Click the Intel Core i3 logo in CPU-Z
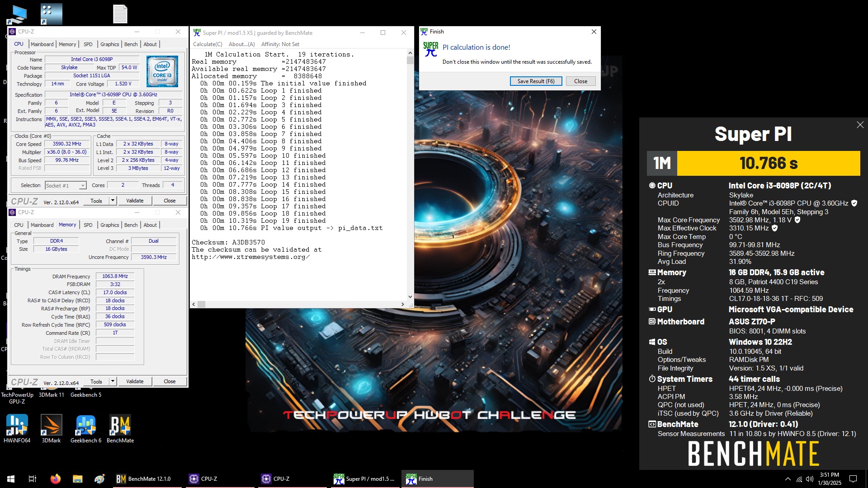 tap(162, 71)
